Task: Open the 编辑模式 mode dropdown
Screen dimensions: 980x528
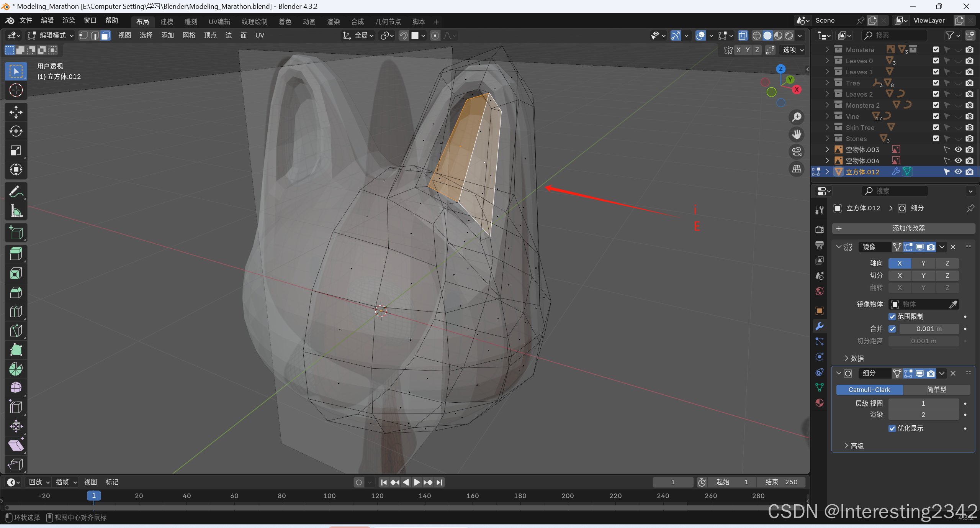Action: coord(51,36)
